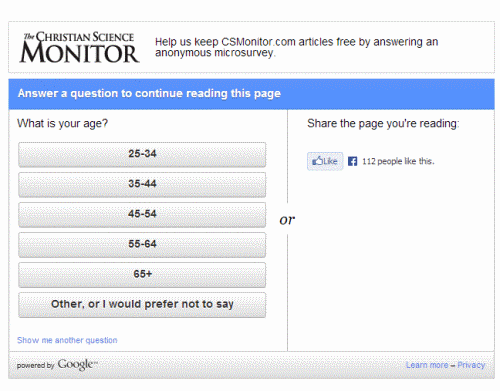
Task: Select the 55-64 age button
Action: (x=142, y=244)
